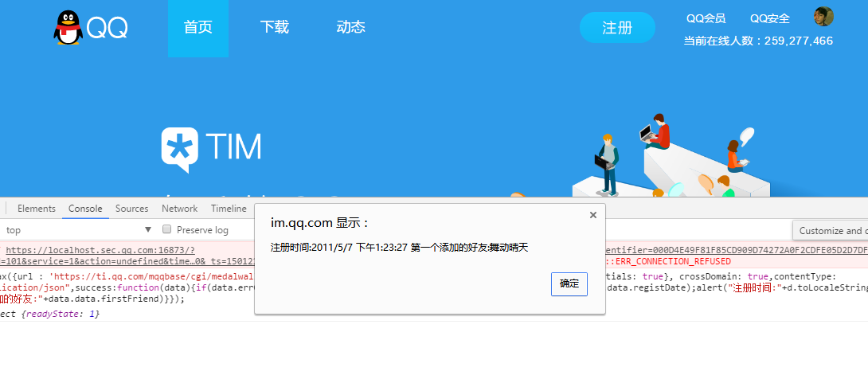Viewport: 868px width, 383px height.
Task: Open the QQ安全 link
Action: tap(770, 19)
